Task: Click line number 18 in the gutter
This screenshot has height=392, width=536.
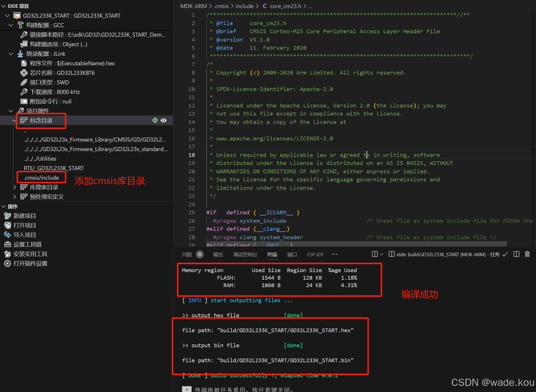Action: tap(192, 155)
